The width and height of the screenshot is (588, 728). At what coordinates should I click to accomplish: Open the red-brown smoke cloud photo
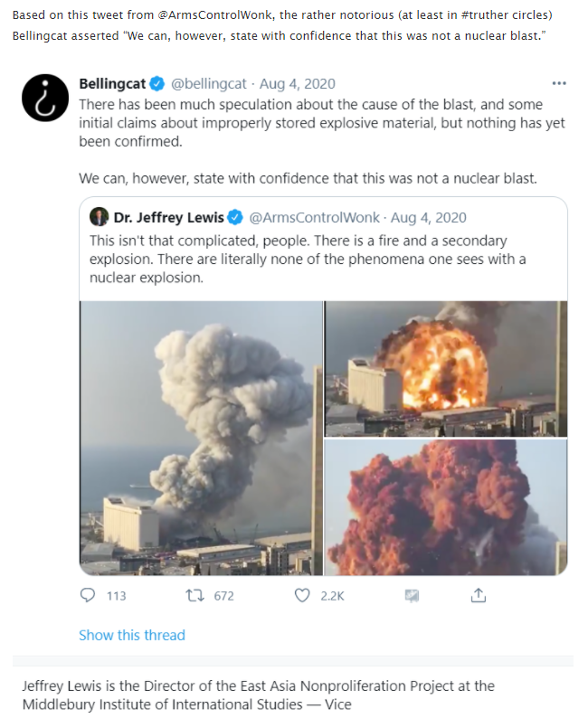[x=446, y=507]
